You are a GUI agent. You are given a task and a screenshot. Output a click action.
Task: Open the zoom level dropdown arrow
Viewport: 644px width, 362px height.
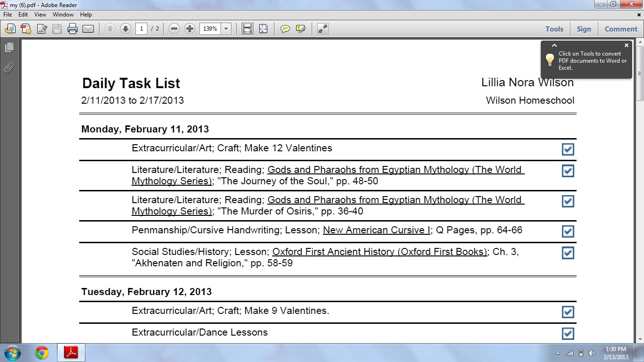pos(226,29)
